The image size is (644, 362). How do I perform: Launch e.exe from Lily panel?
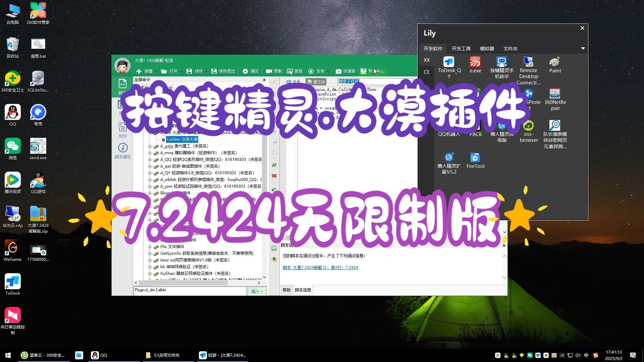click(475, 65)
